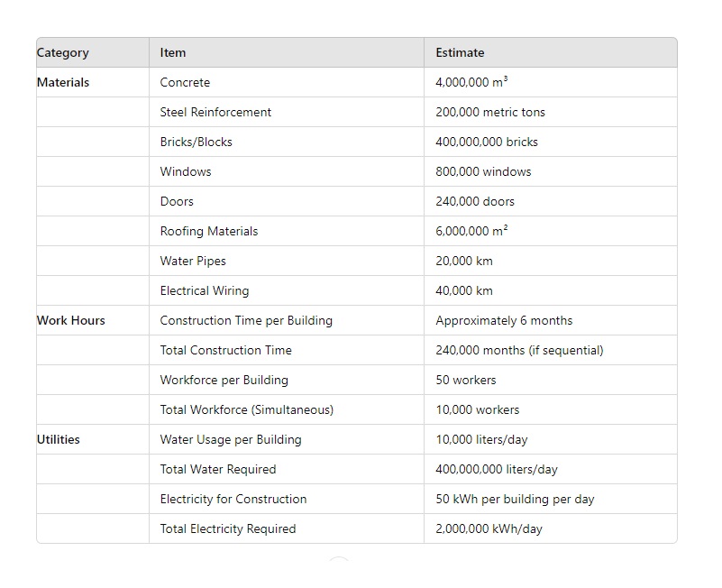The height and width of the screenshot is (588, 722).
Task: Click the Category column header
Action: [x=63, y=52]
